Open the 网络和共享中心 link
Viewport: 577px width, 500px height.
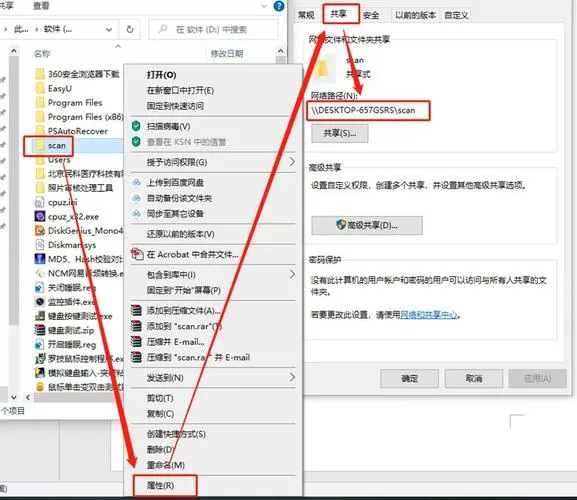[429, 315]
